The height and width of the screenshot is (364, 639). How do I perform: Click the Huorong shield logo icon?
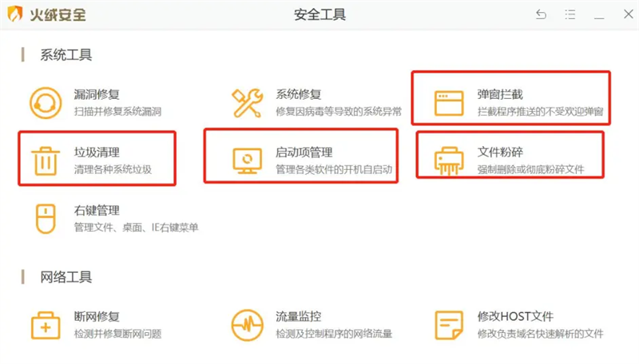pyautogui.click(x=15, y=14)
